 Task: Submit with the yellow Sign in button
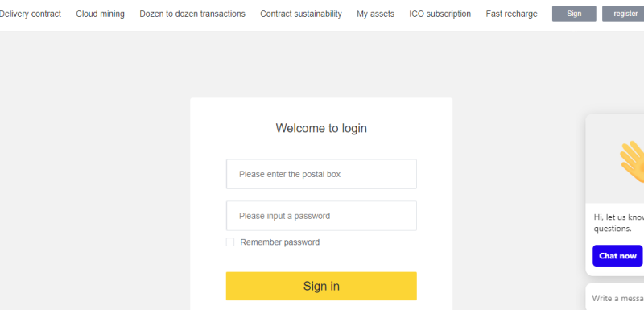321,286
